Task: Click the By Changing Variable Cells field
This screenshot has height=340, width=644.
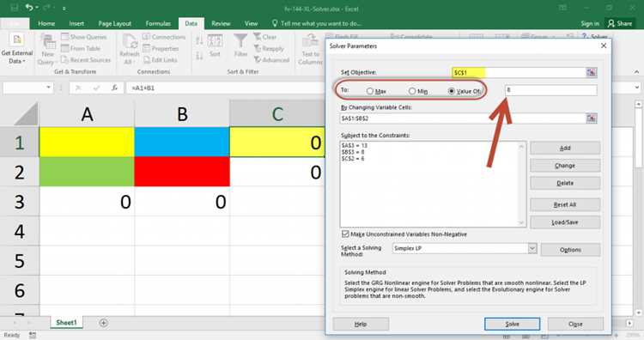Action: click(463, 118)
